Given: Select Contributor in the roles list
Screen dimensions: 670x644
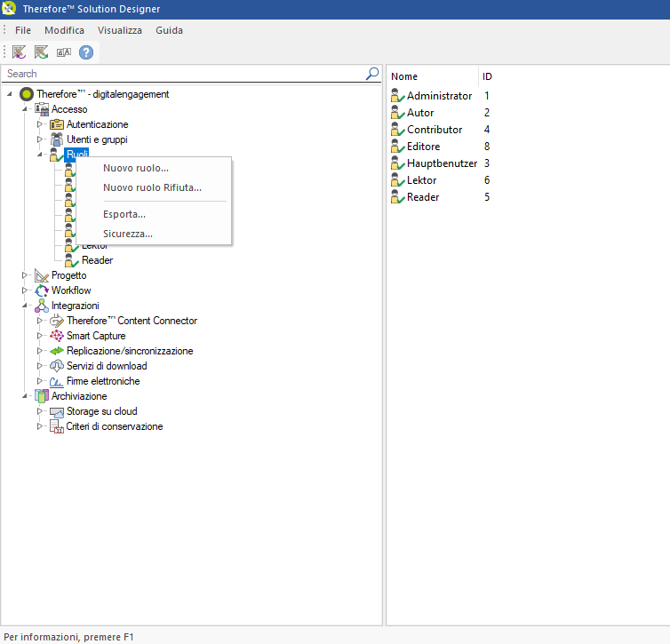Looking at the screenshot, I should coord(435,130).
